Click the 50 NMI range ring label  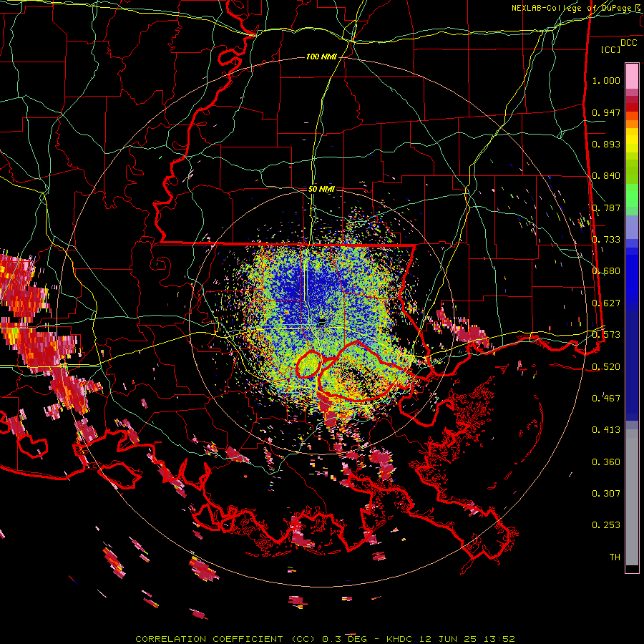coord(321,189)
